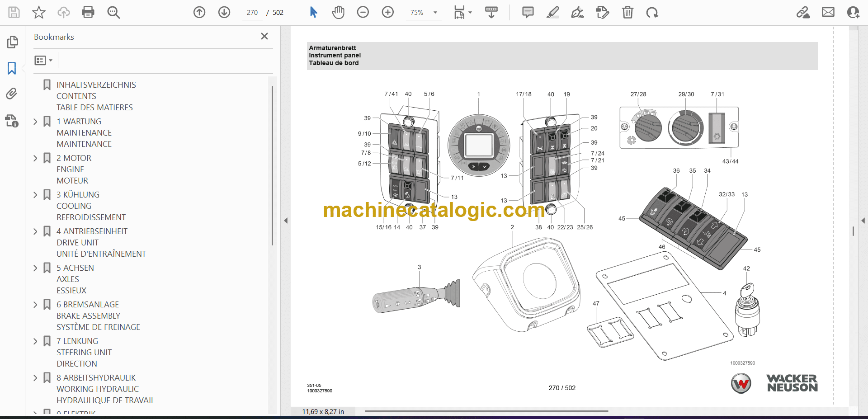This screenshot has width=868, height=419.
Task: Expand the right tools pane arrow
Action: point(863,221)
